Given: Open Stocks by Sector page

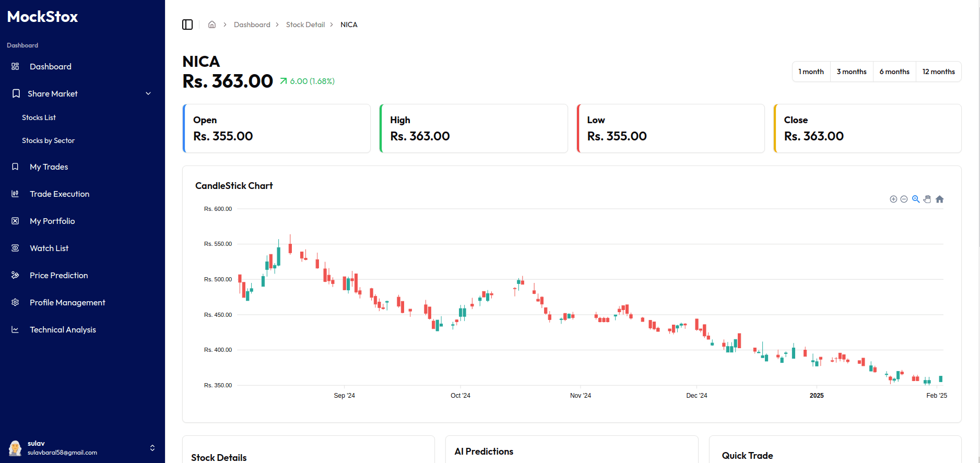Looking at the screenshot, I should [x=48, y=140].
